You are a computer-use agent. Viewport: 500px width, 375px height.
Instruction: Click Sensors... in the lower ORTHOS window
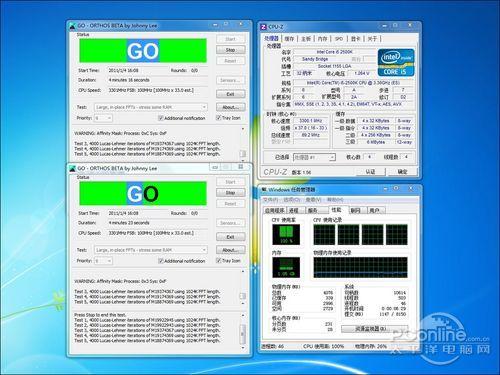(230, 223)
